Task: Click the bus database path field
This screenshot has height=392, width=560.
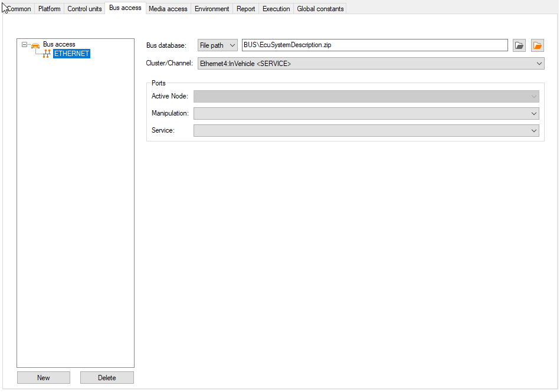Action: point(375,45)
